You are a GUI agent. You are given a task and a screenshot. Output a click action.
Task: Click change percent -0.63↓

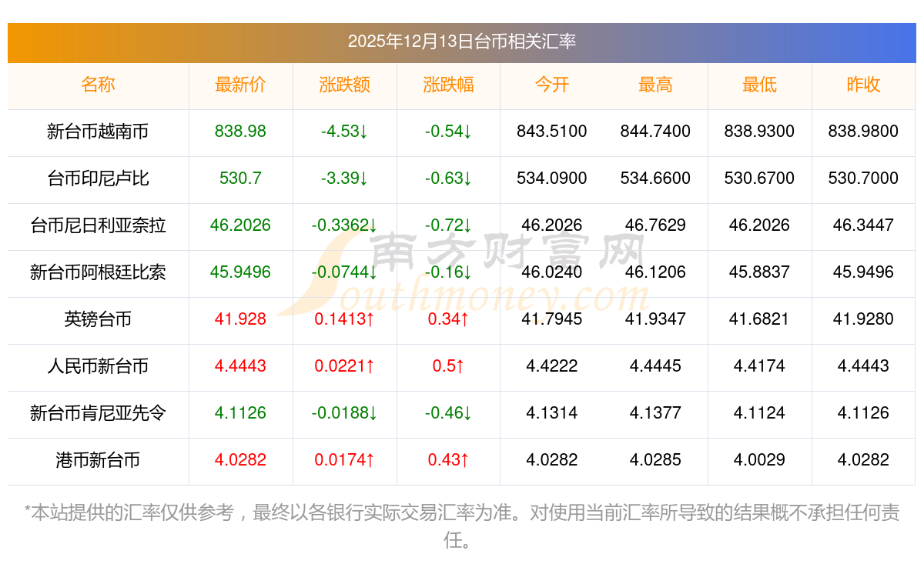coord(448,179)
